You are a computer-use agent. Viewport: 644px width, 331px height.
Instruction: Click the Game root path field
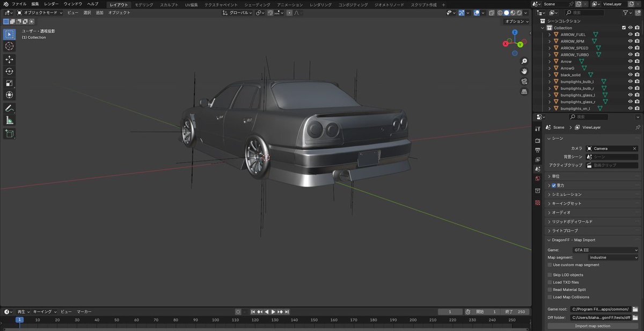click(x=600, y=310)
